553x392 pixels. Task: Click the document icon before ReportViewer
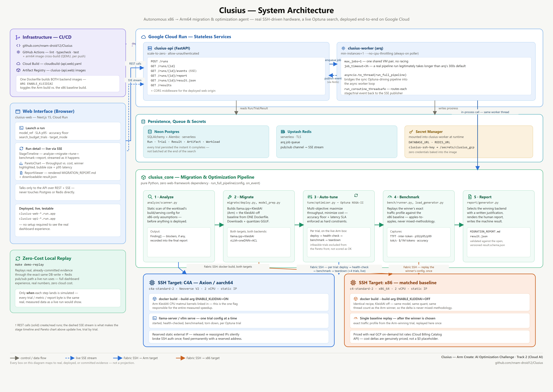coord(21,173)
